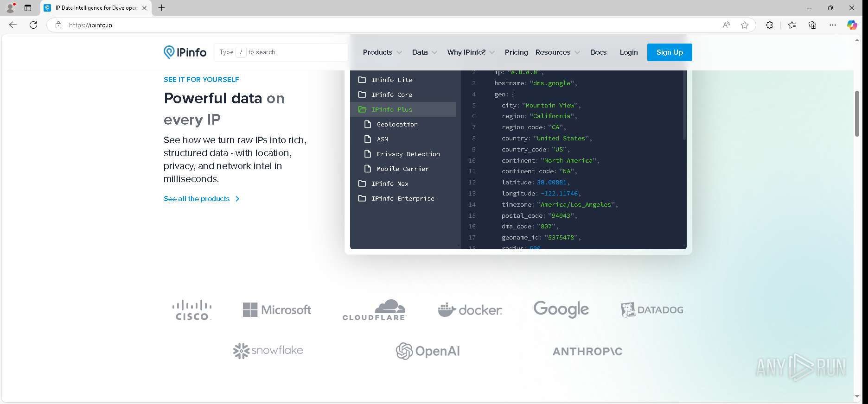868x404 pixels.
Task: Expand the IPinfo Max tree entry
Action: pos(403,183)
